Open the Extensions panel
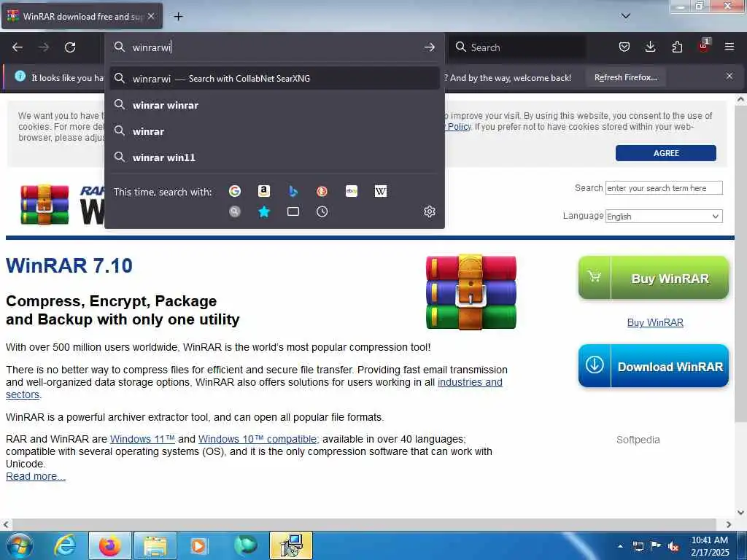 (x=677, y=47)
